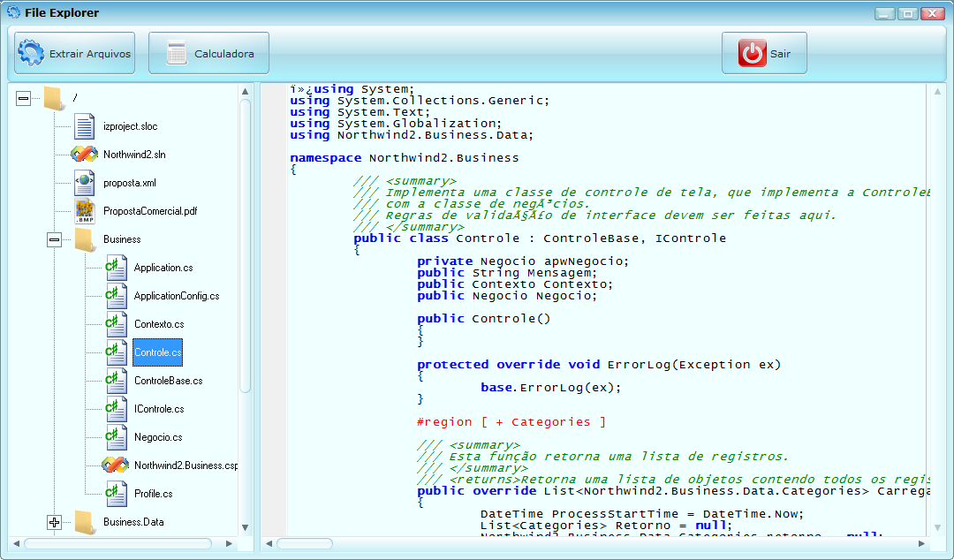Click the 'base.ErrorLog(ex);' code line
The width and height of the screenshot is (954, 560).
550,387
